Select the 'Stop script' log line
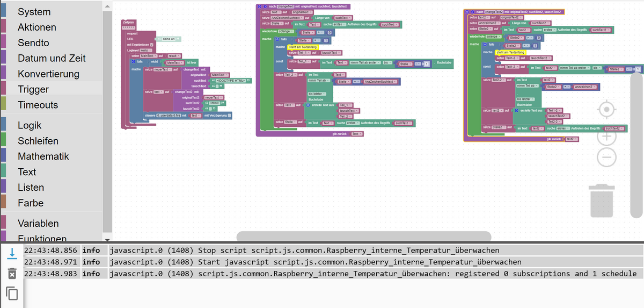The width and height of the screenshot is (644, 308). [322, 250]
